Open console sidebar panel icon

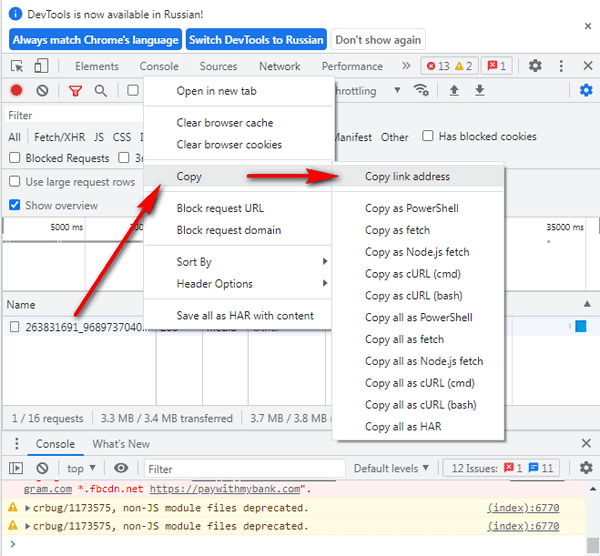click(16, 468)
